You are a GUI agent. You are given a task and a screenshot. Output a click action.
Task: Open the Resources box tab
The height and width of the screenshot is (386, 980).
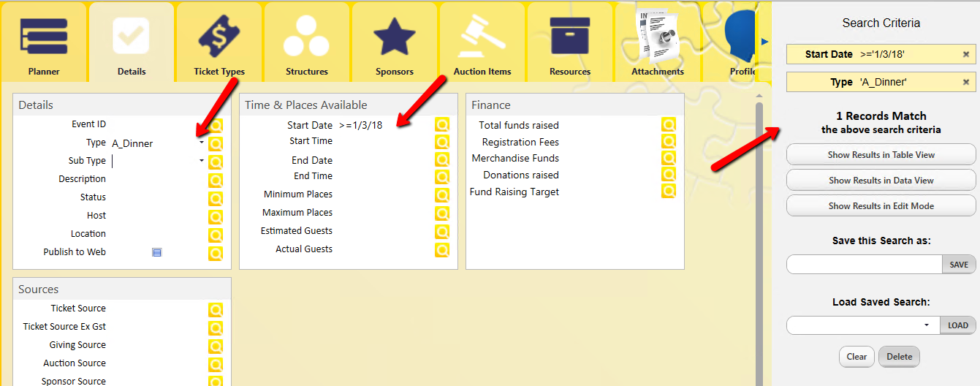click(570, 42)
